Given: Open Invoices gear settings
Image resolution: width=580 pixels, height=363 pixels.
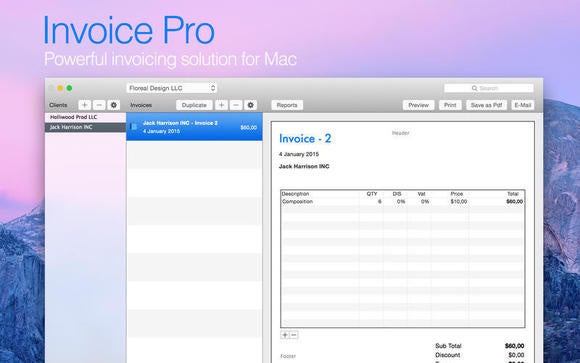Looking at the screenshot, I should 250,105.
